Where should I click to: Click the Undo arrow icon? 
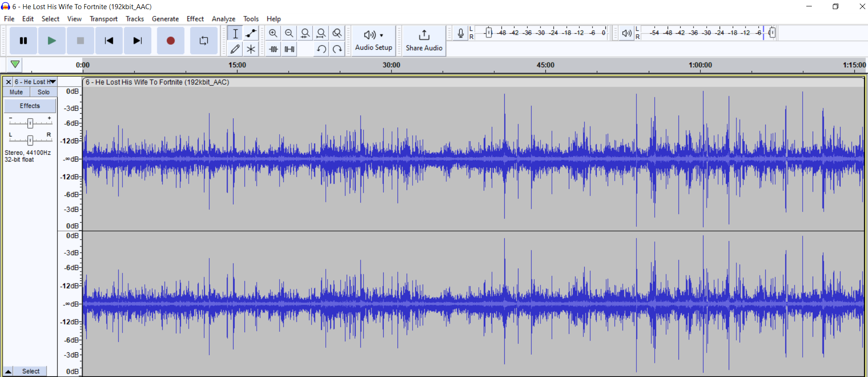(x=321, y=49)
